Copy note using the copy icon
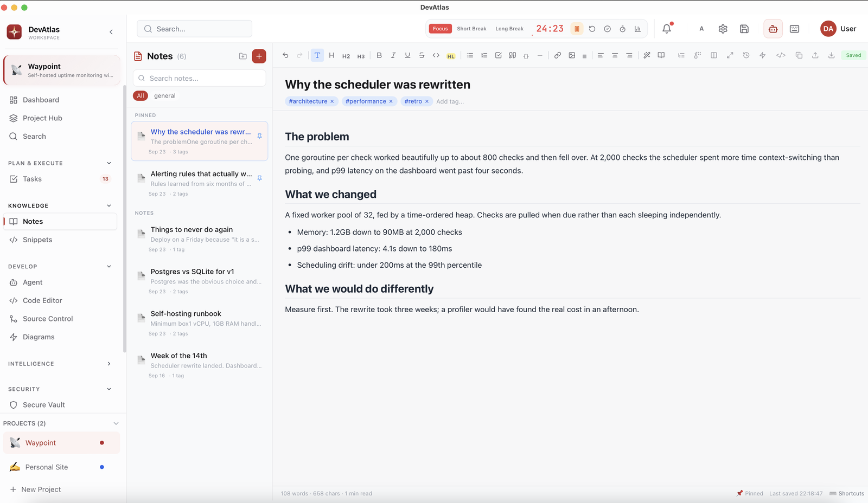868x503 pixels. coord(799,55)
